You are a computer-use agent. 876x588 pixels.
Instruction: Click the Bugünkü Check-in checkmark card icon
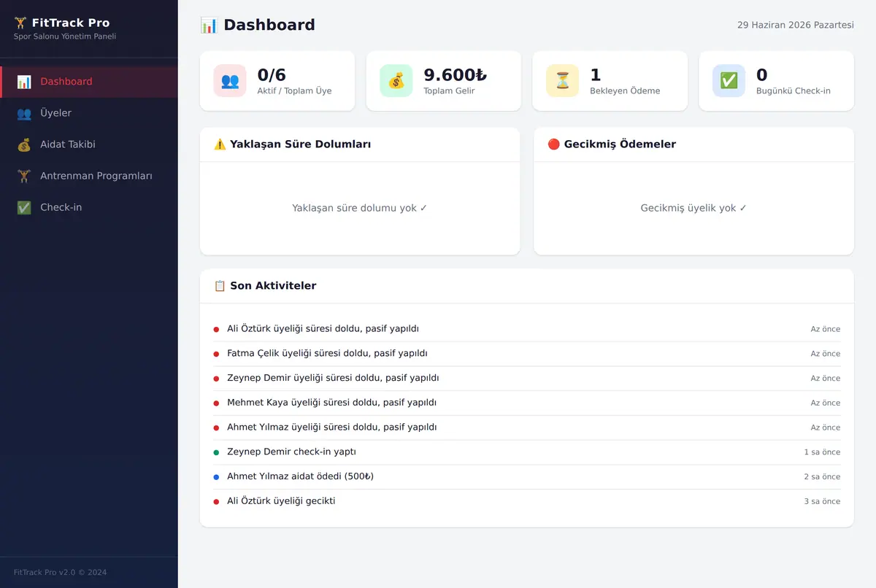point(729,81)
